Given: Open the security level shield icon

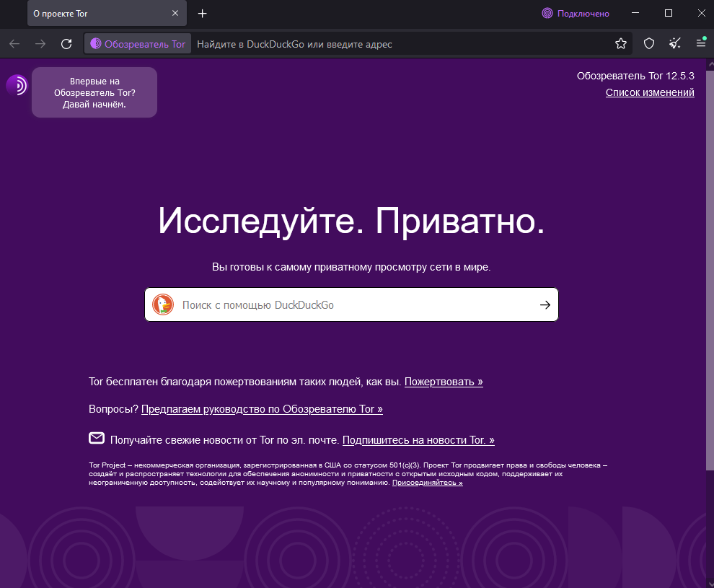Looking at the screenshot, I should [649, 44].
